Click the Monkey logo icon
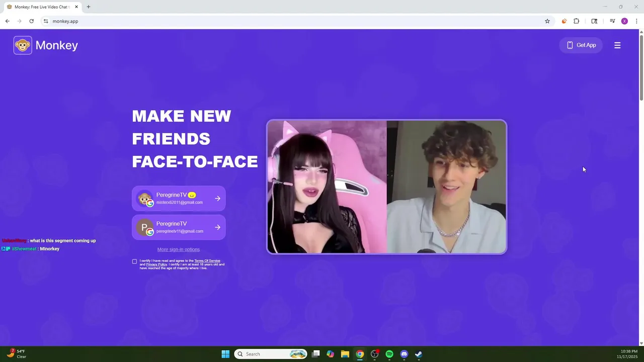644x362 pixels. tap(23, 45)
